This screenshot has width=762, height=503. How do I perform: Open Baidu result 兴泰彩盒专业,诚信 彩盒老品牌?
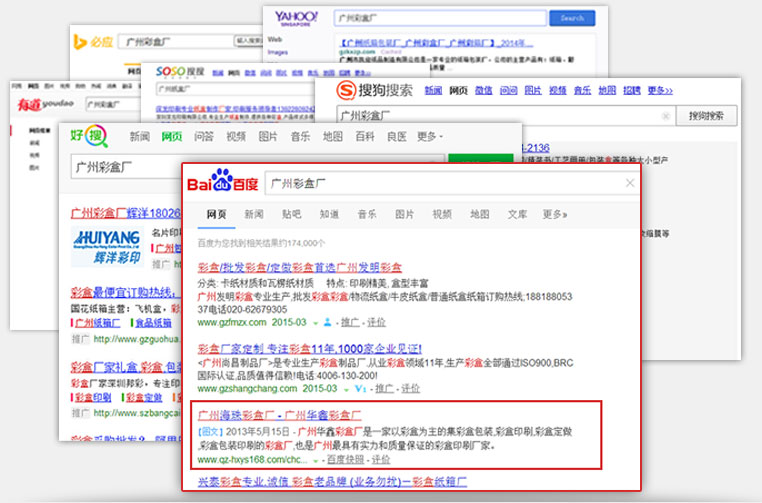(332, 482)
